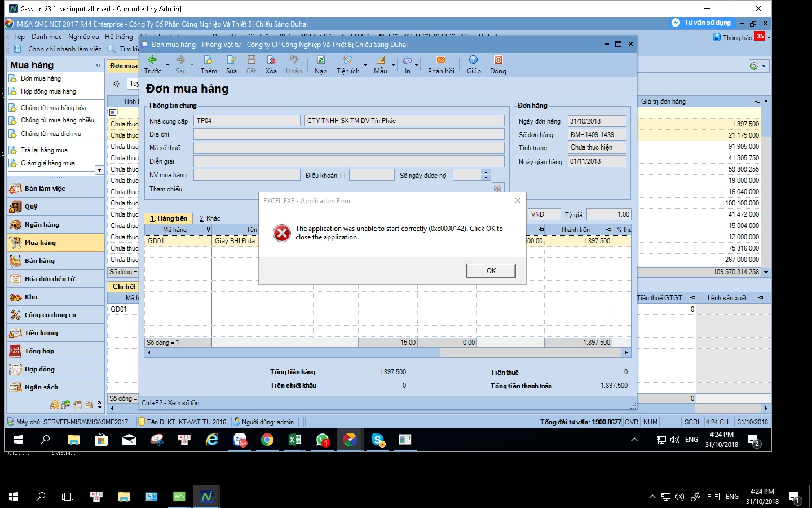Open Chứng từ mua dịch vụ

51,134
